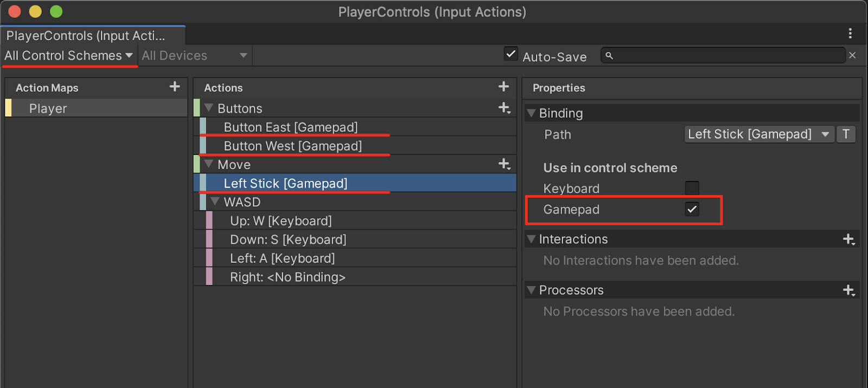Open the window's three-dot options menu

(850, 34)
